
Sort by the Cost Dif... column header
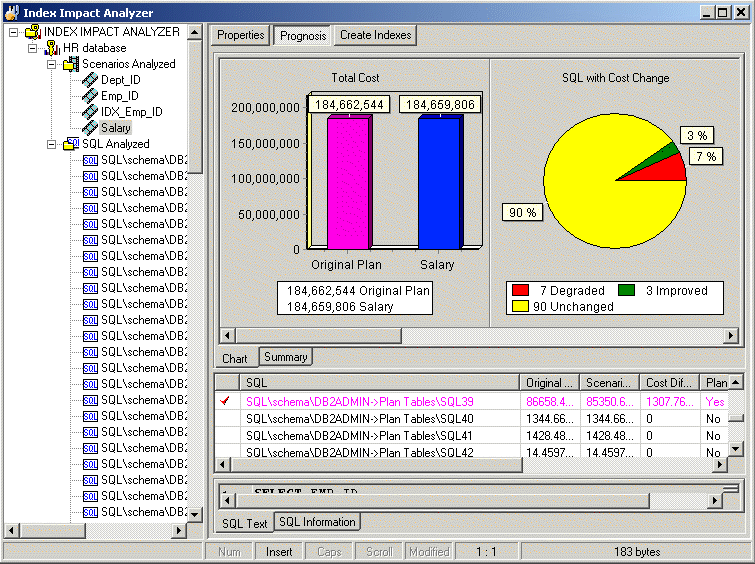(669, 383)
